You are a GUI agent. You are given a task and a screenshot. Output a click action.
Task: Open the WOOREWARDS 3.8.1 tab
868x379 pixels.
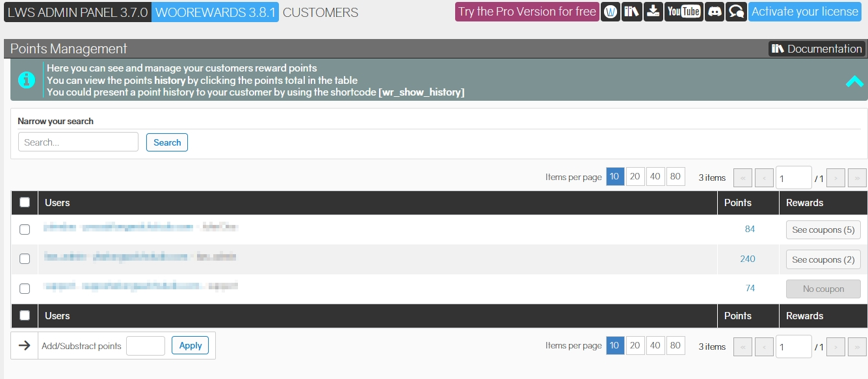coord(215,12)
